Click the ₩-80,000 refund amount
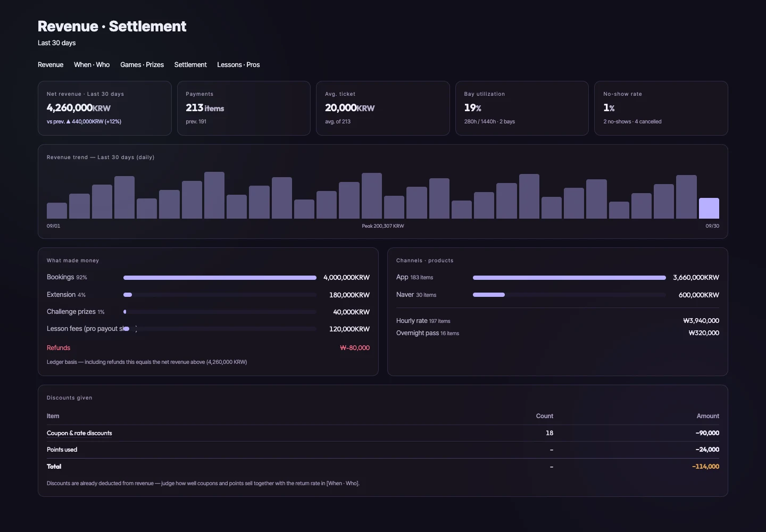The image size is (766, 532). tap(355, 348)
